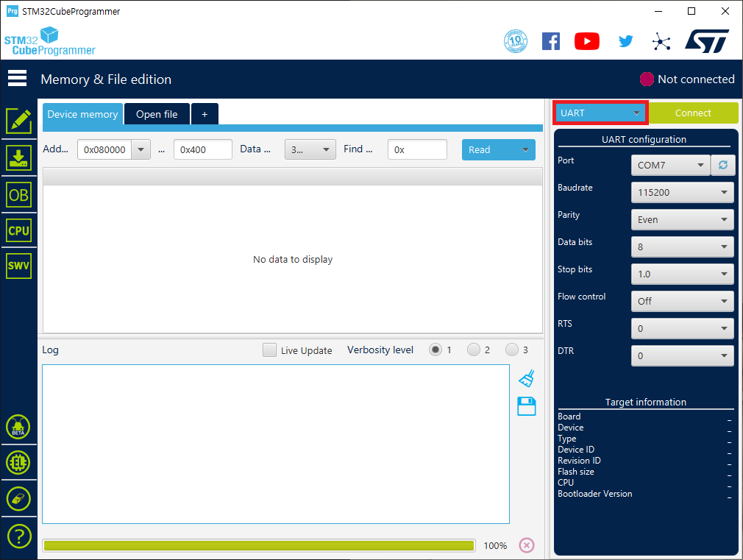Open the DTR dropdown

tap(683, 355)
